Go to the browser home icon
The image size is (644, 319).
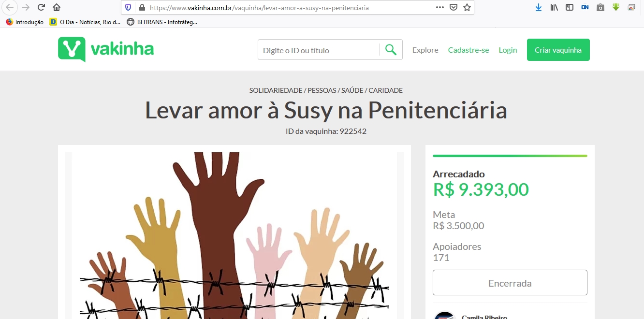(x=57, y=7)
